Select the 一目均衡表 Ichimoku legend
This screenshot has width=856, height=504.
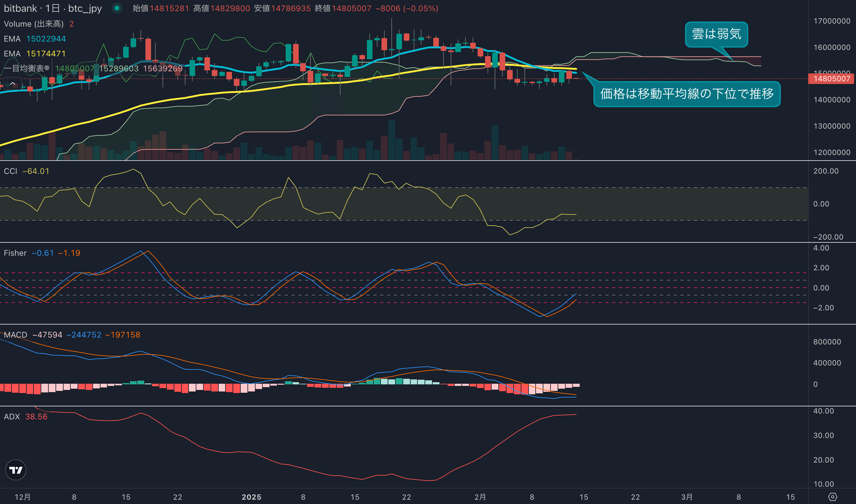(26, 68)
